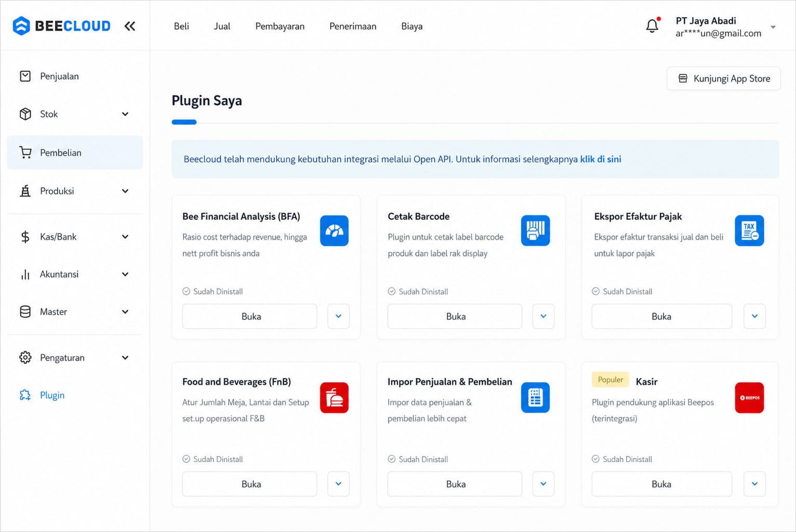Click the PT Jaya Abadi account name

click(x=706, y=21)
